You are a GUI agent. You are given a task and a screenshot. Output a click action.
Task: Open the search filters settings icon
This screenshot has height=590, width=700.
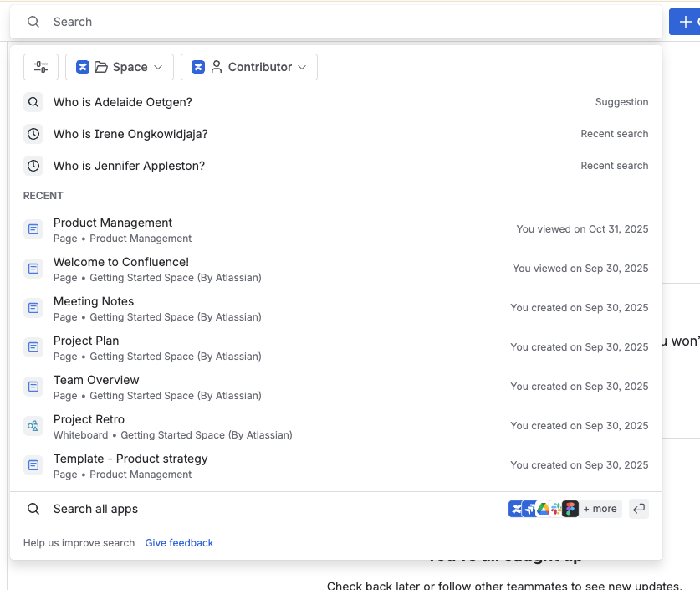[41, 67]
